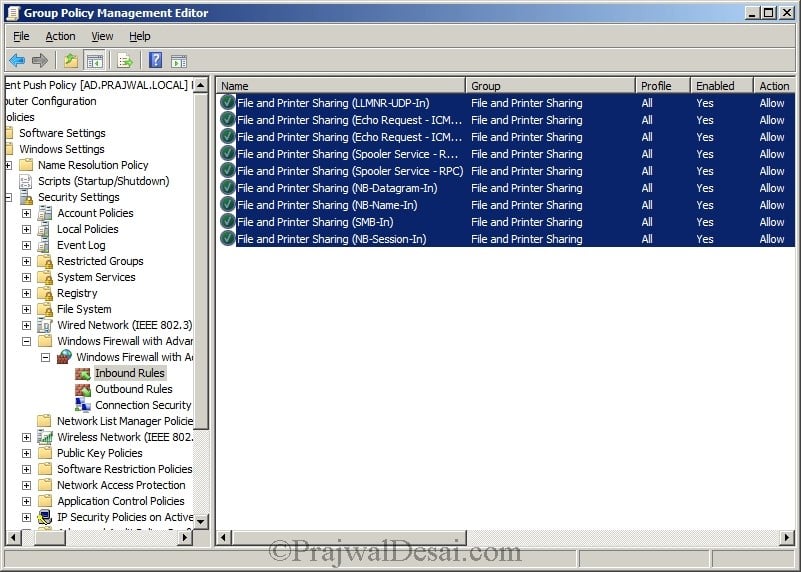Sort rules by the Group column header
This screenshot has width=801, height=572.
click(x=550, y=86)
